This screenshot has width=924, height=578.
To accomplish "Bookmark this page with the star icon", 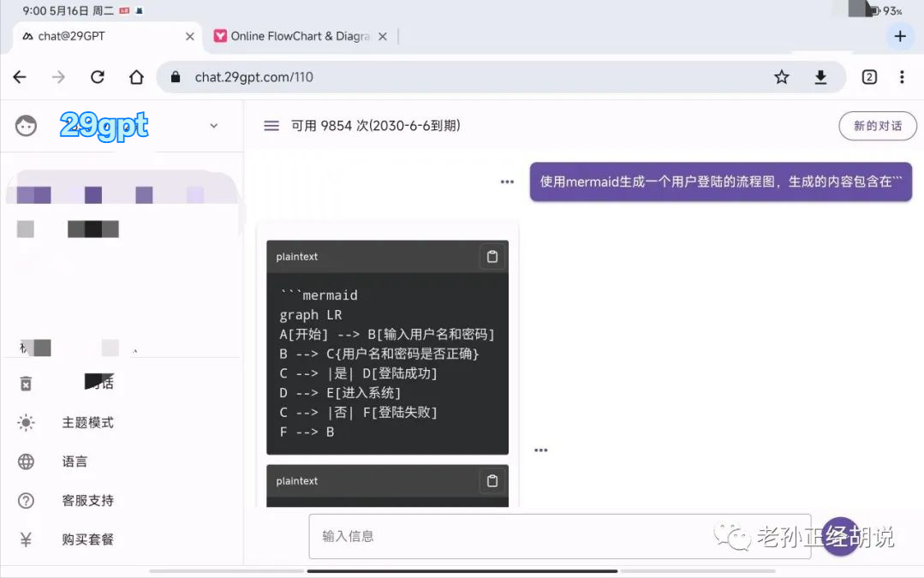I will (781, 77).
